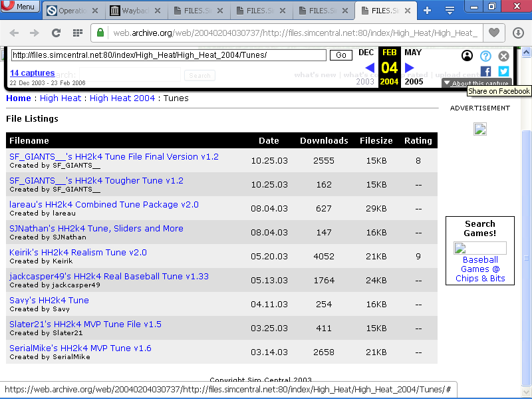
Task: Click the Wayback Go button
Action: click(x=341, y=55)
